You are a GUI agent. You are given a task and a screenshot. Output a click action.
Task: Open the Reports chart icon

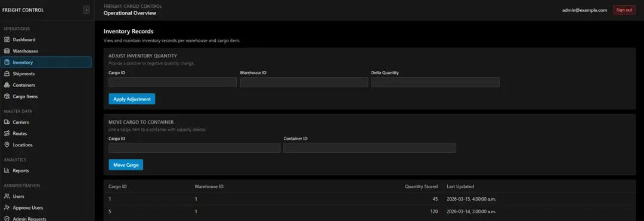[7, 170]
